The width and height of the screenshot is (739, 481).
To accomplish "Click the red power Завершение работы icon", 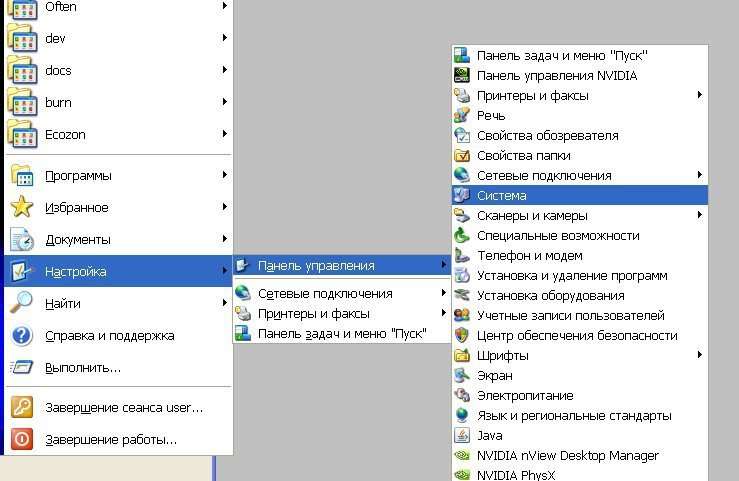I will pyautogui.click(x=22, y=439).
